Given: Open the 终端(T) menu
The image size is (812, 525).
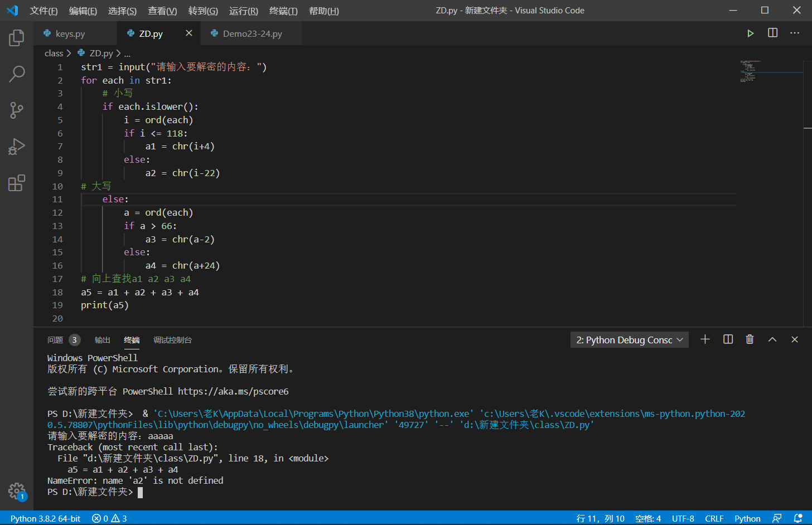Looking at the screenshot, I should point(283,11).
